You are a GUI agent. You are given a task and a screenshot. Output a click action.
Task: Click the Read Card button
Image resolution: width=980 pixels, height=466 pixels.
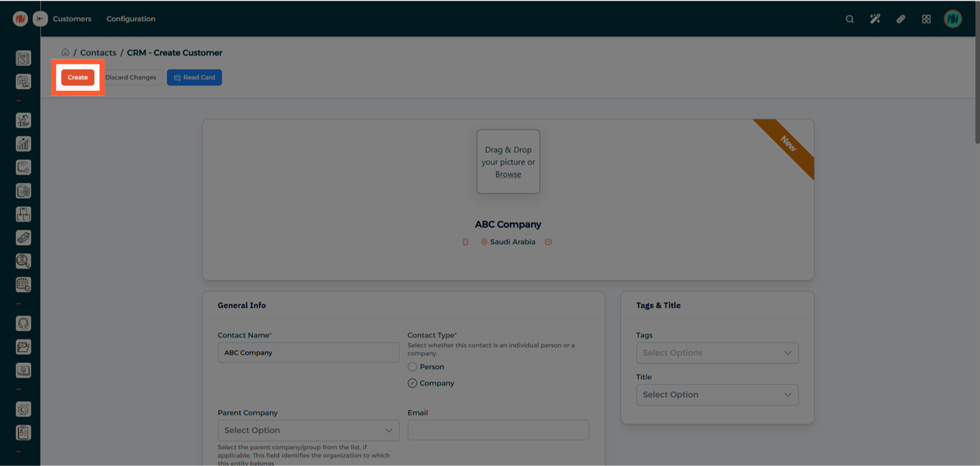click(194, 77)
